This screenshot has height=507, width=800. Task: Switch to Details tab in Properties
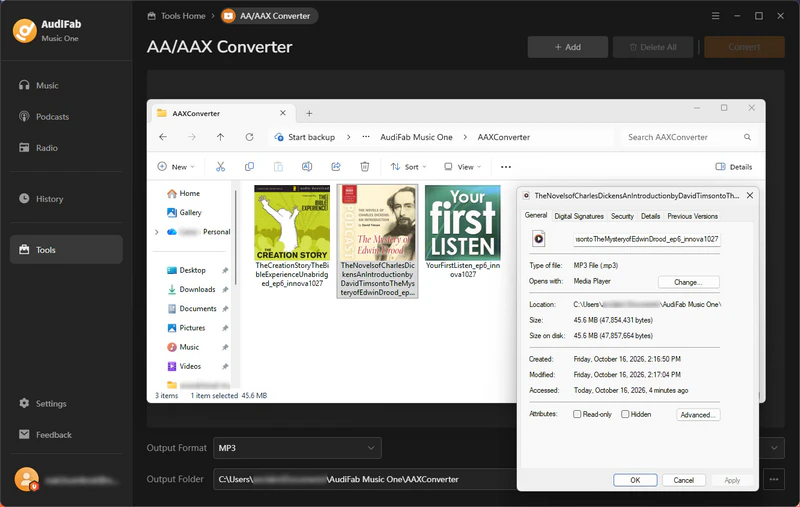coord(650,216)
